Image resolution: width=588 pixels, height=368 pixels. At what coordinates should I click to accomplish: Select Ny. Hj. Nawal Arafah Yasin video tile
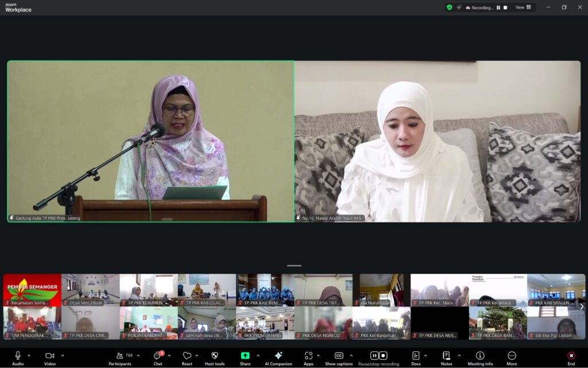438,141
